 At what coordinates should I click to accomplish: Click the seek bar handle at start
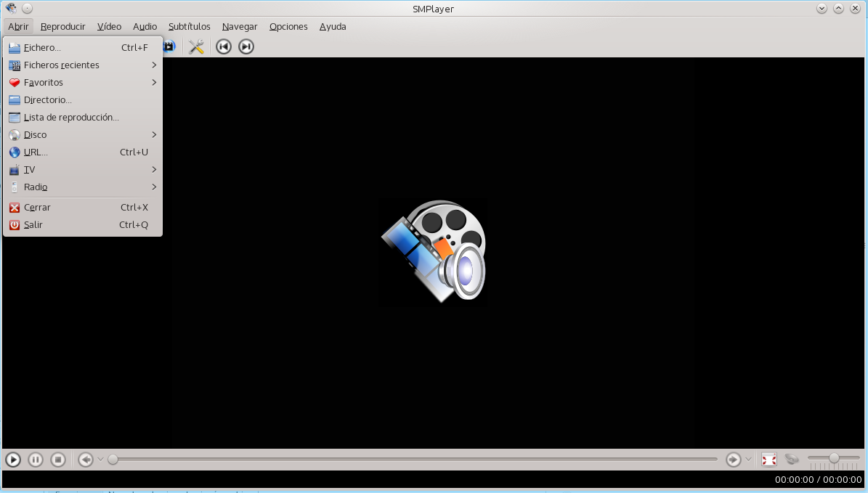coord(113,460)
